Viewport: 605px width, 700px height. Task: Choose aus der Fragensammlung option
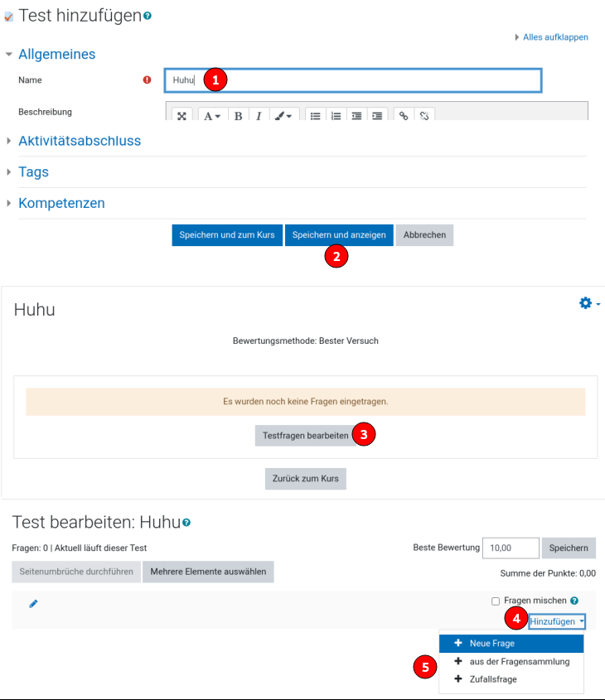pyautogui.click(x=519, y=662)
